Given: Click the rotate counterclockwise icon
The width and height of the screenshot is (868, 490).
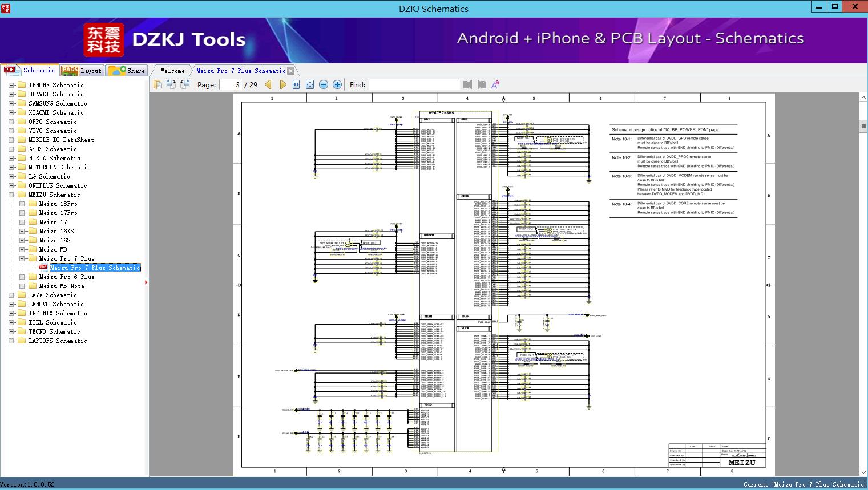Looking at the screenshot, I should click(171, 84).
